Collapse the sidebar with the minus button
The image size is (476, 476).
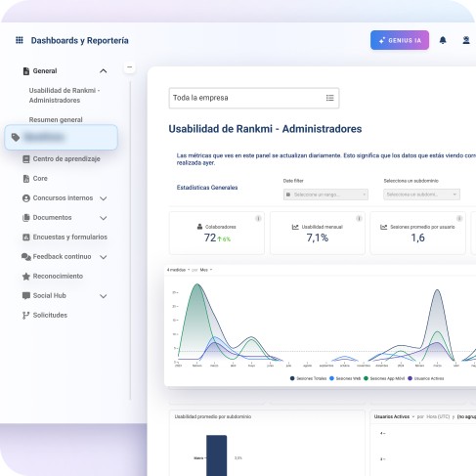pyautogui.click(x=130, y=67)
